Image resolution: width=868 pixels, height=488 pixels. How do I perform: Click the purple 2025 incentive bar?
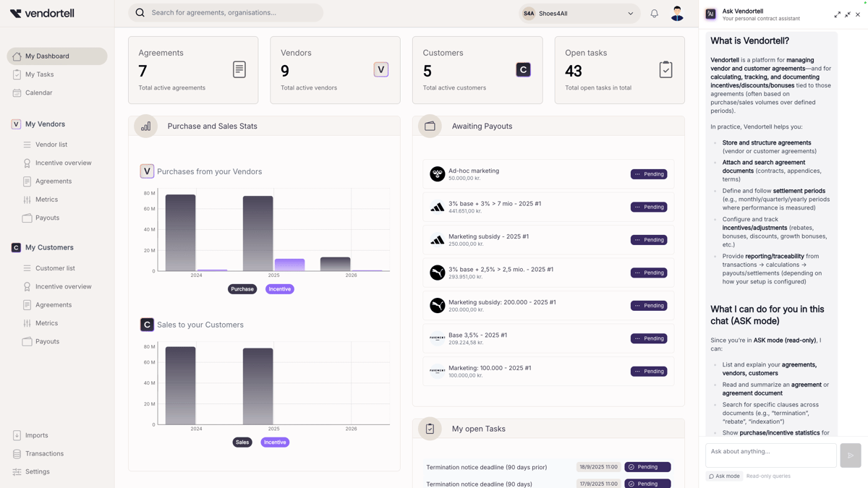[x=289, y=265]
